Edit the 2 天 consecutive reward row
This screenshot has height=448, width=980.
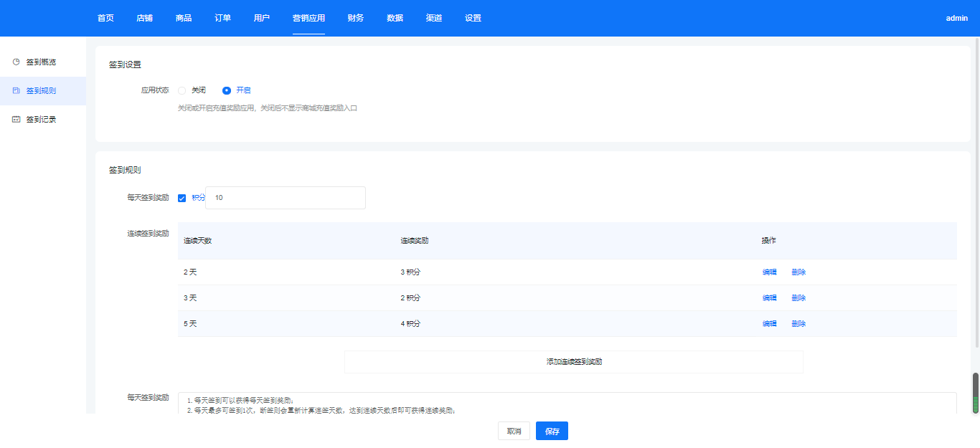click(769, 272)
